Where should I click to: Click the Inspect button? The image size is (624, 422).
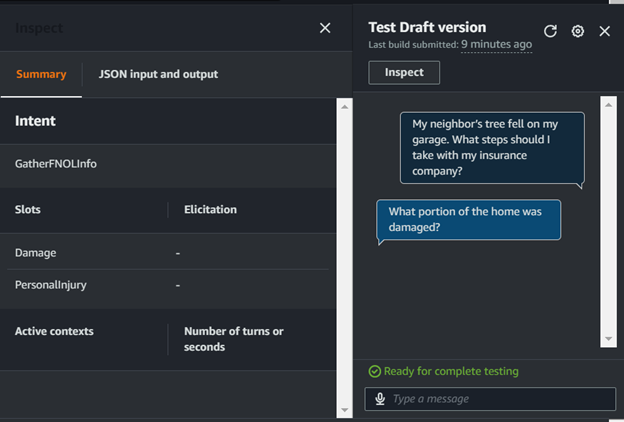(404, 72)
